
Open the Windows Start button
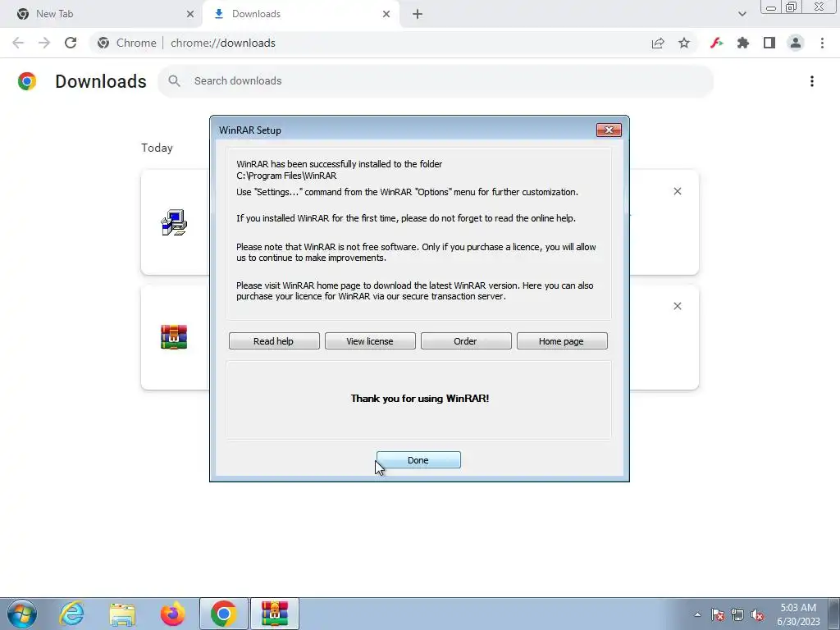coord(22,614)
